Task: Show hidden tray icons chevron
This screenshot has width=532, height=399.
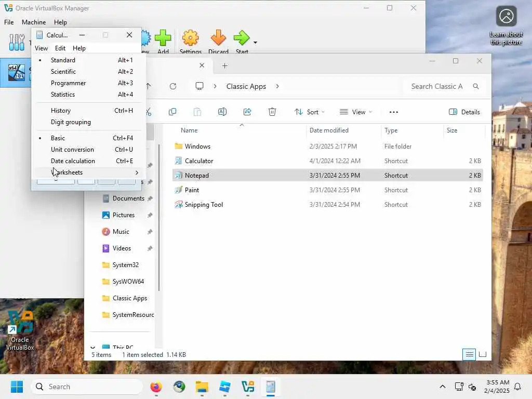Action: (x=443, y=387)
